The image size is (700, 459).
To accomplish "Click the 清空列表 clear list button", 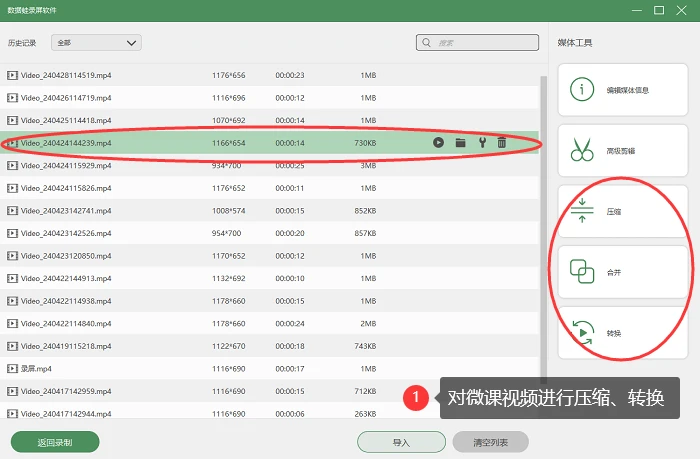I will click(x=491, y=442).
